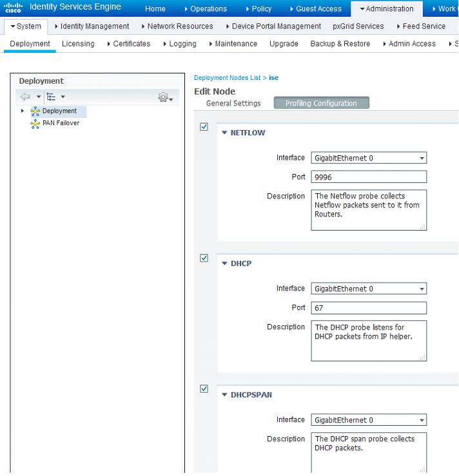Uncheck the DHCPSPAN probe checkbox
The height and width of the screenshot is (476, 459).
click(x=204, y=389)
